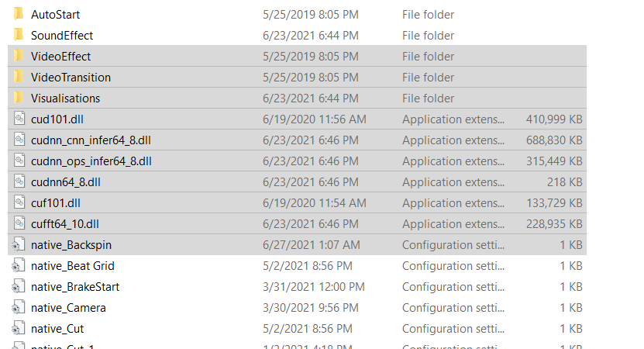This screenshot has width=644, height=349.
Task: Click the native_Beat Grid settings icon
Action: click(x=17, y=265)
